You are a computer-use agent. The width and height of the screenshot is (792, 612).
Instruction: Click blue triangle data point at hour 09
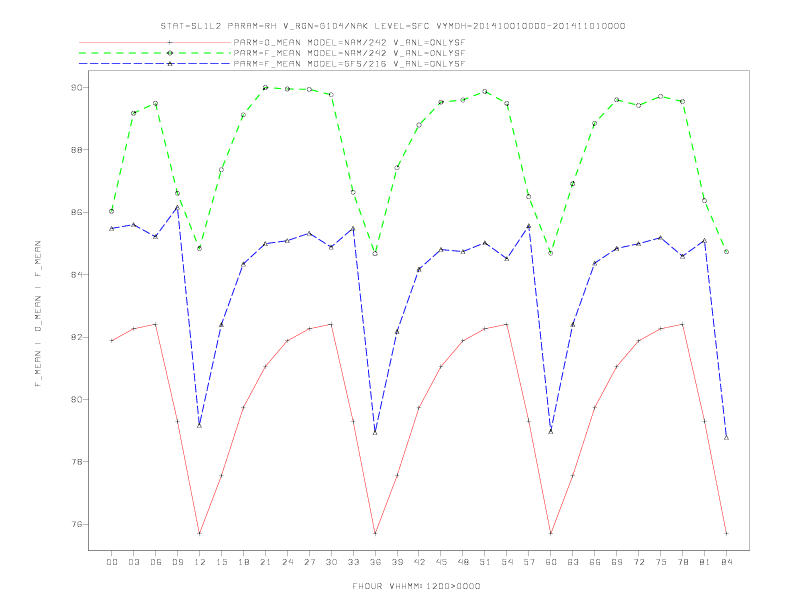pyautogui.click(x=177, y=207)
